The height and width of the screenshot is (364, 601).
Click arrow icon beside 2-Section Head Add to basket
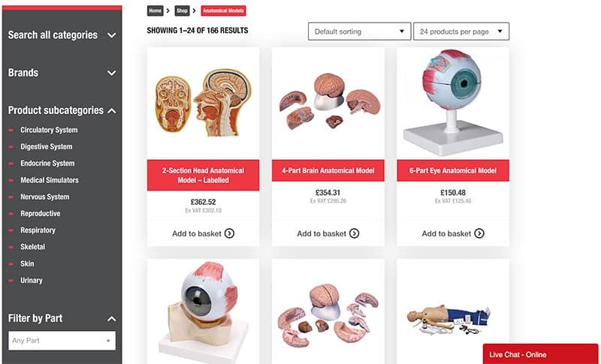(x=229, y=233)
